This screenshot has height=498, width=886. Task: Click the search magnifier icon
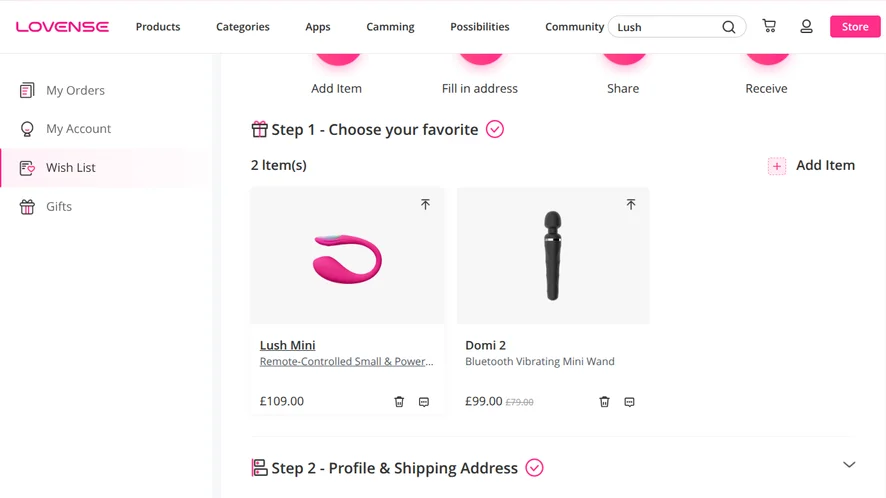tap(729, 27)
